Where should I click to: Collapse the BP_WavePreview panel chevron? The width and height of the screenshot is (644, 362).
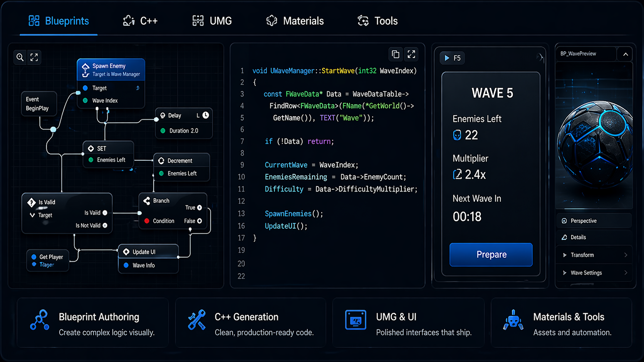coord(626,54)
